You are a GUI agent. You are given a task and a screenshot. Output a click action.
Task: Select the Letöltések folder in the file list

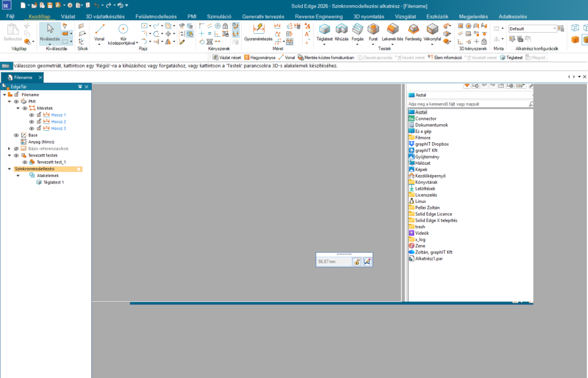[x=426, y=189]
